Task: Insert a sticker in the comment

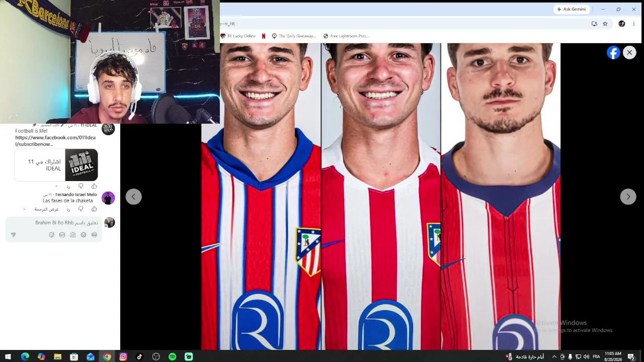Action: (52, 235)
